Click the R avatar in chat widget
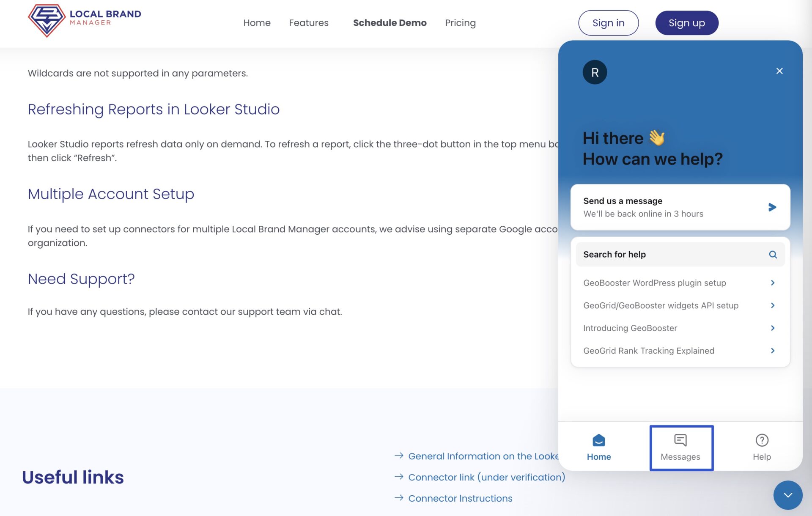The width and height of the screenshot is (812, 516). [x=594, y=72]
